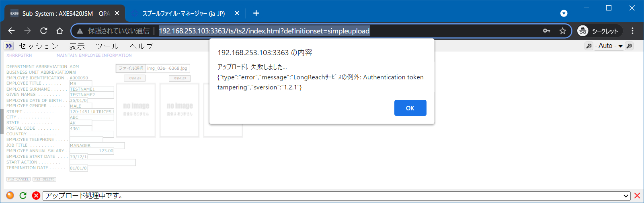Click the double-arrow expand icon beside セッション
644x203 pixels.
pos(9,46)
